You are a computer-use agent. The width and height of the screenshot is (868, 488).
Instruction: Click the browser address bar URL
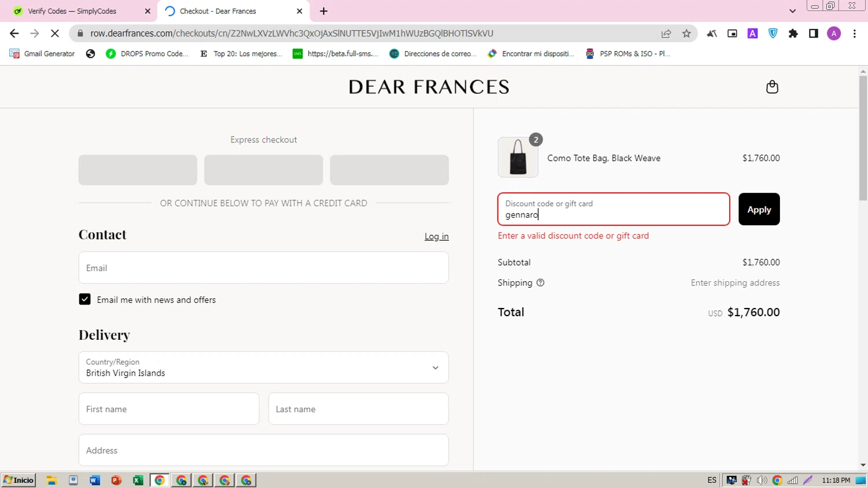[x=292, y=34]
